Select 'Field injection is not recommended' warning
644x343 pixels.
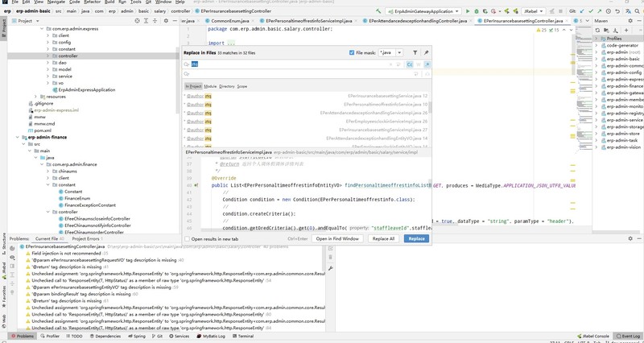[x=66, y=254]
